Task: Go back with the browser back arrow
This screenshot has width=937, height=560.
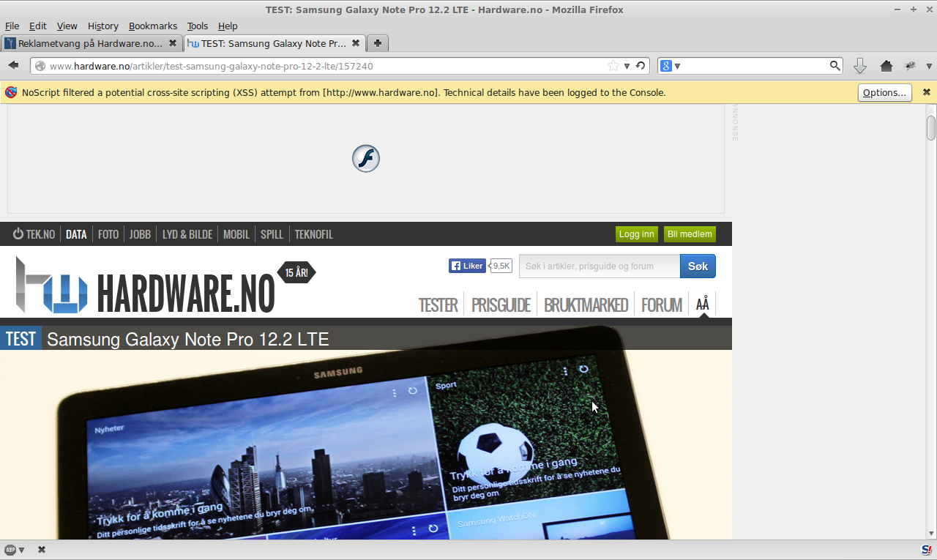Action: click(13, 66)
